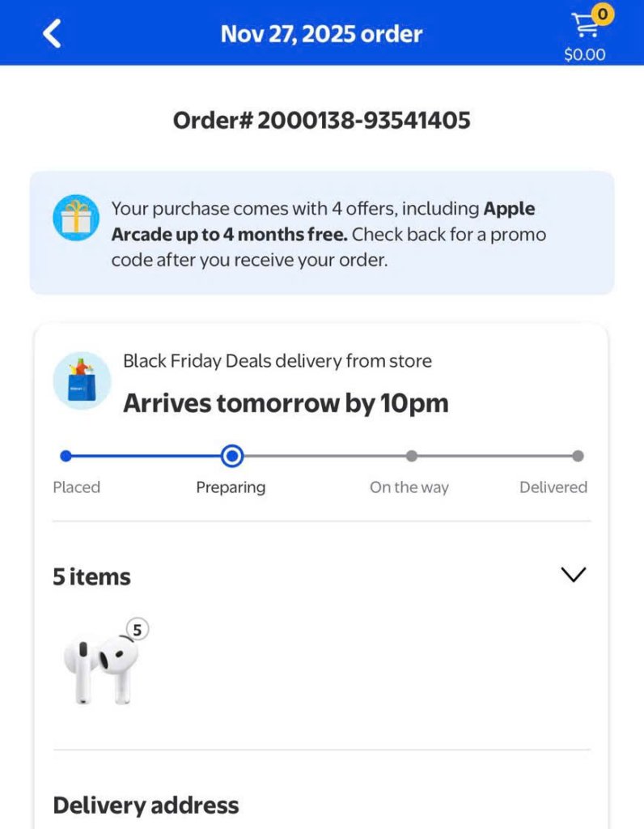Click the On the way progress dot
This screenshot has height=829, width=644.
click(x=411, y=456)
